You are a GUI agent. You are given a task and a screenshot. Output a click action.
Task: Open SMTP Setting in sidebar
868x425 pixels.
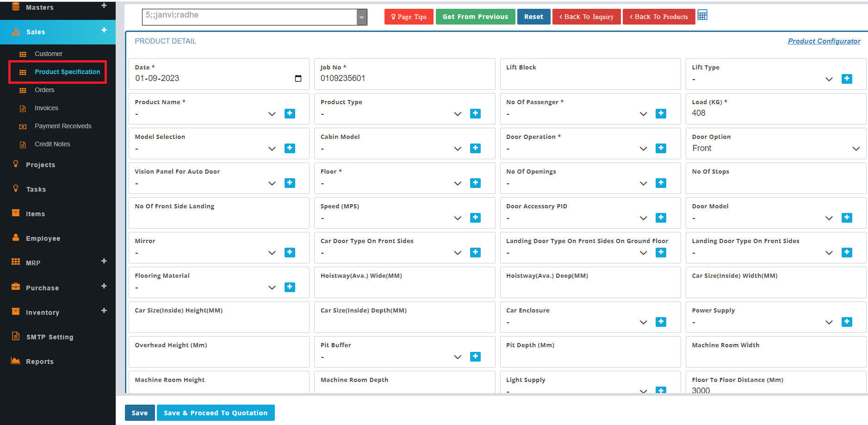pos(50,337)
